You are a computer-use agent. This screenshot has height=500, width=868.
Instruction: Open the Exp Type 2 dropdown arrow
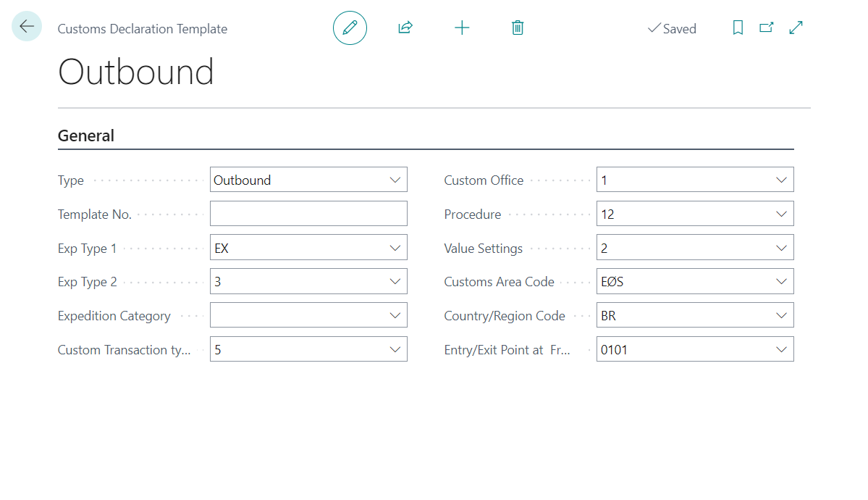click(395, 282)
